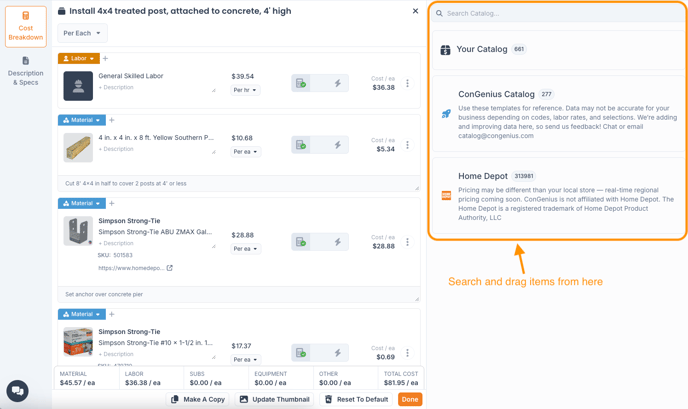This screenshot has width=688, height=409.
Task: Click plus next to ABU ZMAX Material tag
Action: 111,204
